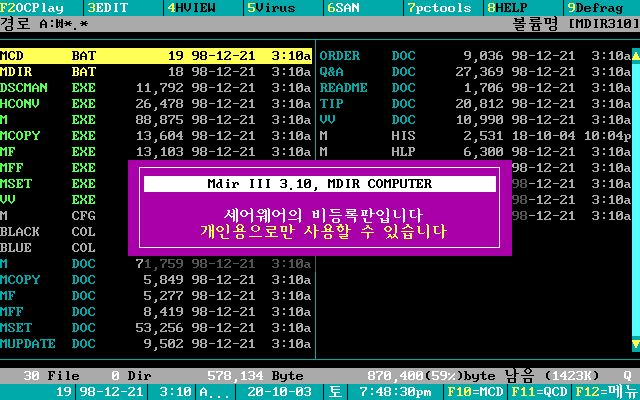This screenshot has width=640, height=400.
Task: Click the dialog title Mdir III 3.10, MDIR COMPUTER
Action: (320, 184)
